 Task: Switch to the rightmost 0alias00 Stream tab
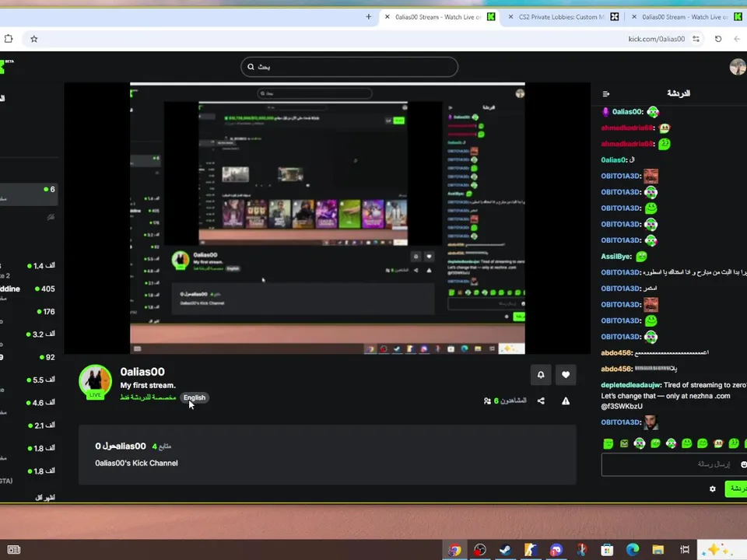[x=686, y=16]
